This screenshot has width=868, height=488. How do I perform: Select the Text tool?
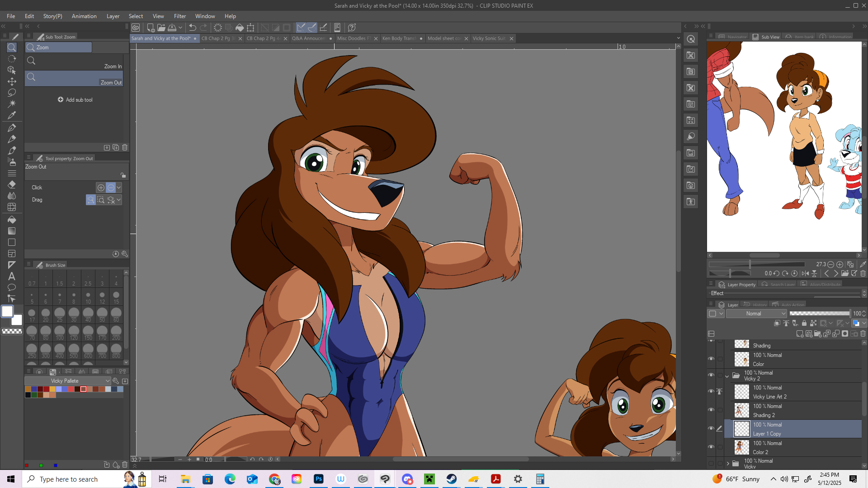click(12, 276)
